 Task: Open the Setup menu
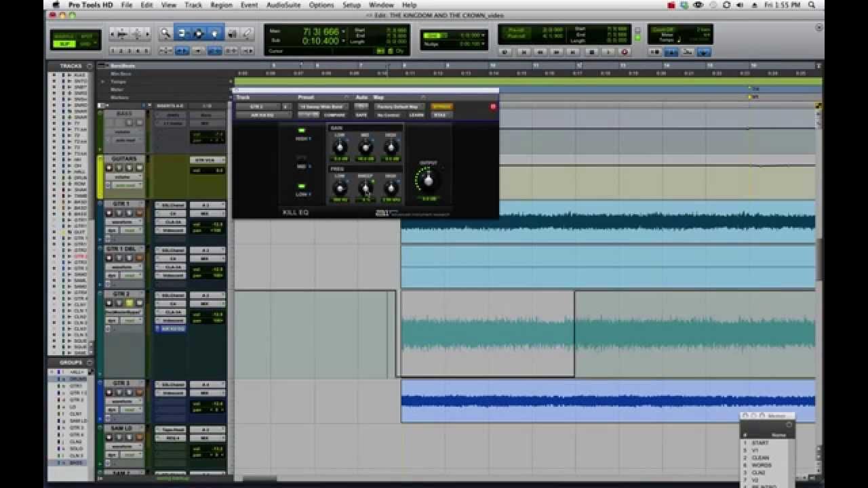[351, 5]
